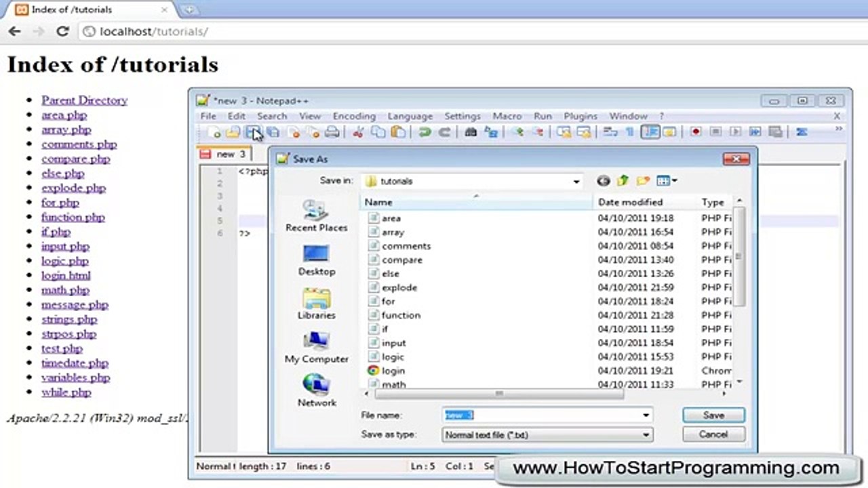Click the Save All toolbar icon
This screenshot has height=488, width=868.
[273, 132]
